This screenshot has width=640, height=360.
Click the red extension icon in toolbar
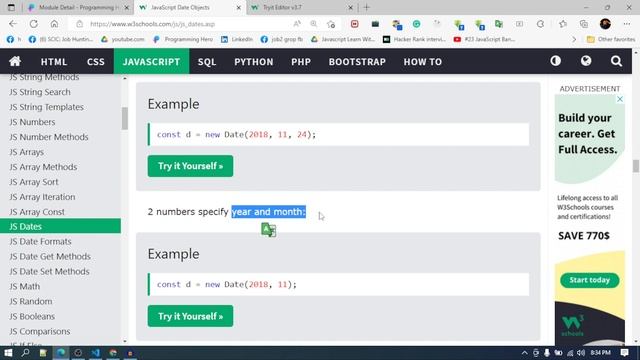(x=354, y=24)
